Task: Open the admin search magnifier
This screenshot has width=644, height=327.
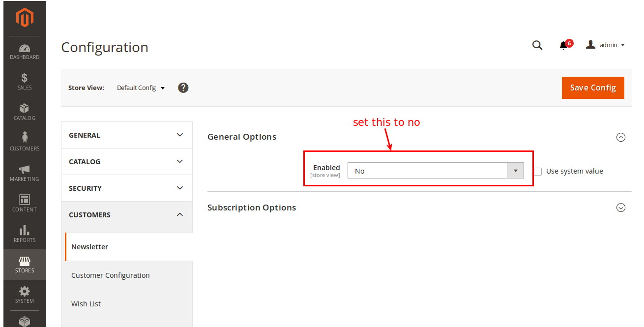Action: (537, 45)
